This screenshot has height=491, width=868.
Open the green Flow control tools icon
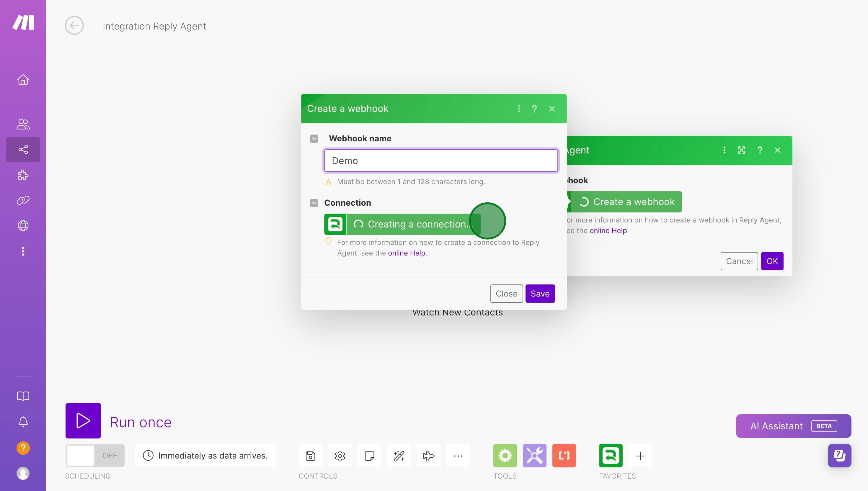(x=505, y=456)
